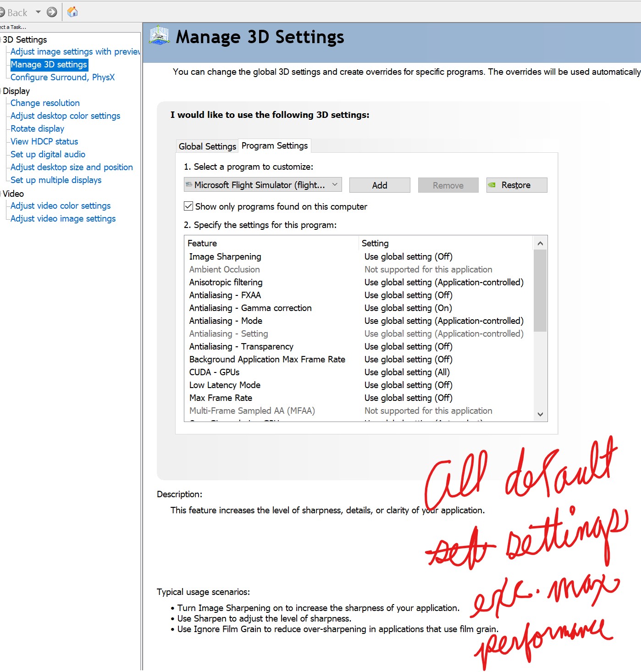Click the Forward arrow navigation icon
The height and width of the screenshot is (672, 641).
52,12
